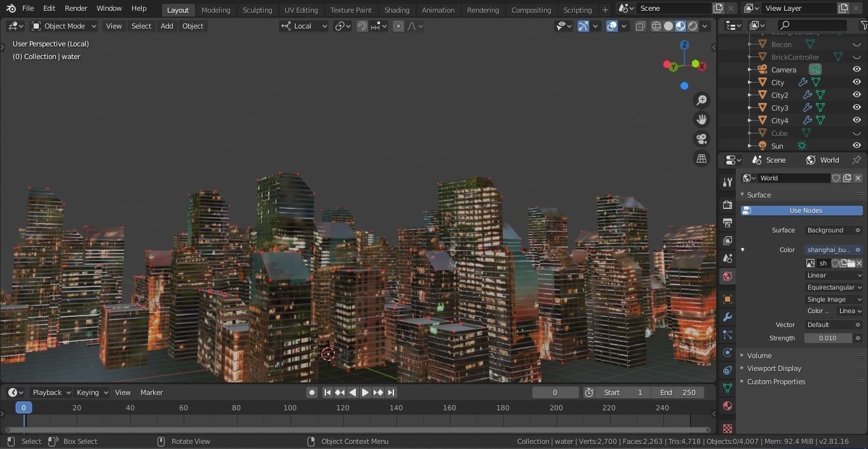
Task: Pin the properties editor context
Action: (857, 160)
